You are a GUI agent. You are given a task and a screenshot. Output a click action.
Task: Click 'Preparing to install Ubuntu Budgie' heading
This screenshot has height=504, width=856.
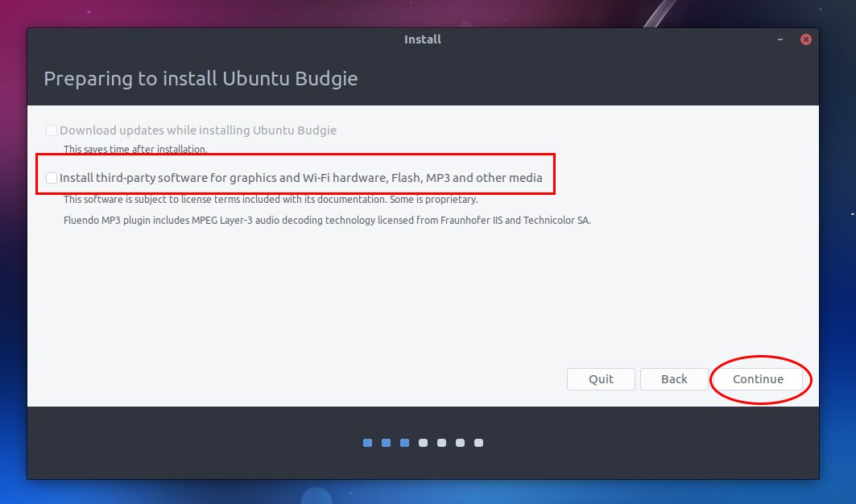coord(201,79)
